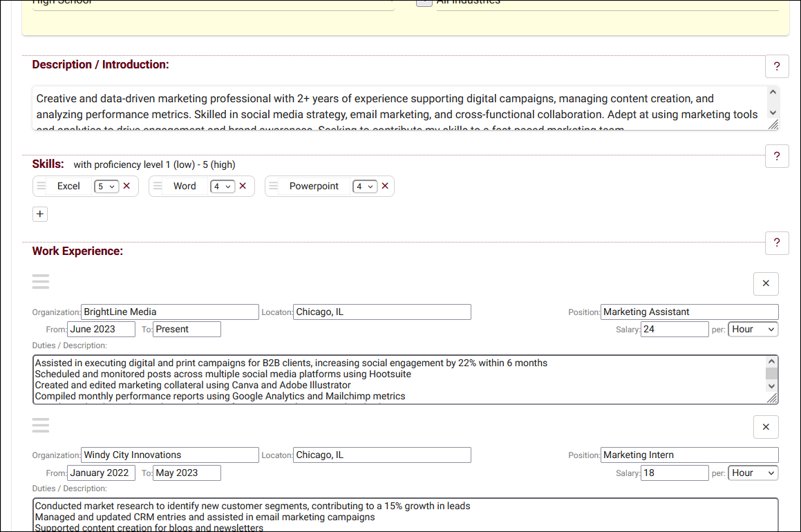Remove Windy City Innovations experience entry
Image resolution: width=801 pixels, height=532 pixels.
[x=766, y=427]
